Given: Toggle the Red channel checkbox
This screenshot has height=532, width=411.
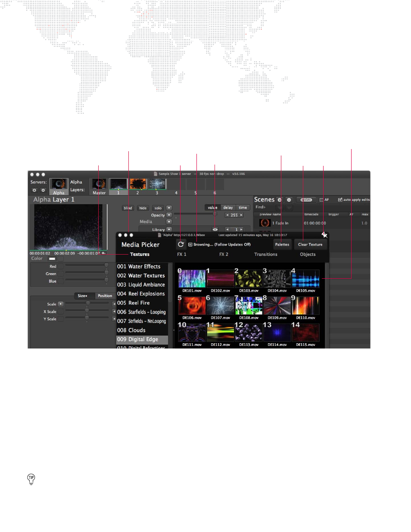Looking at the screenshot, I should click(61, 267).
